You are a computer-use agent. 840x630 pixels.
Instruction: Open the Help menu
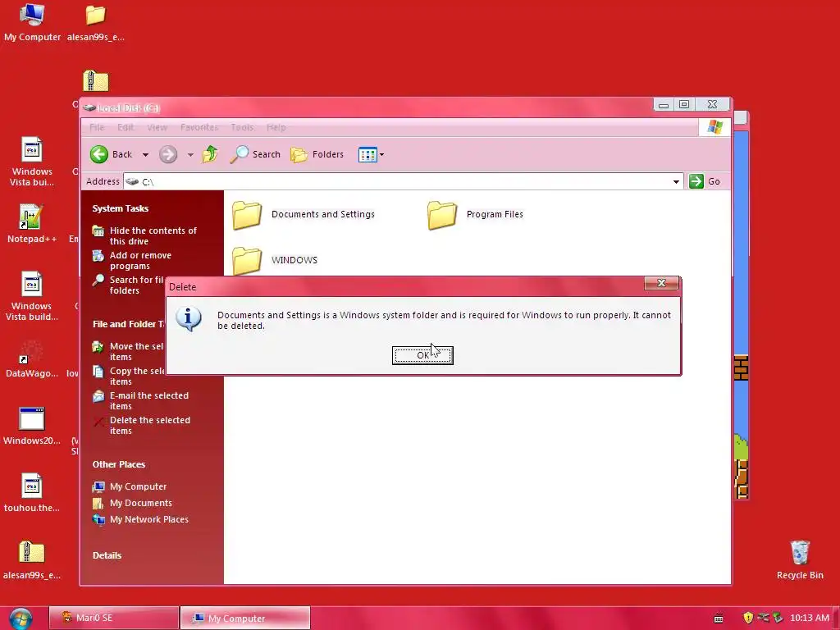point(276,127)
